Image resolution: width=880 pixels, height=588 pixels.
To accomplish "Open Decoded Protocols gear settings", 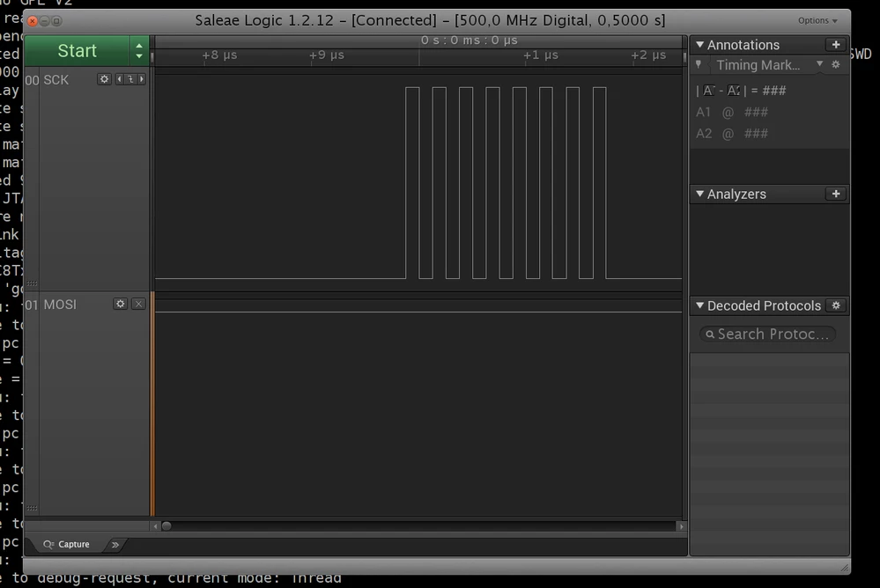I will tap(836, 305).
